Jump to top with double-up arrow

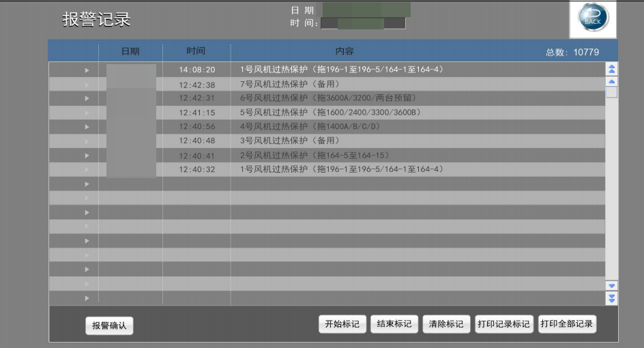click(x=611, y=69)
